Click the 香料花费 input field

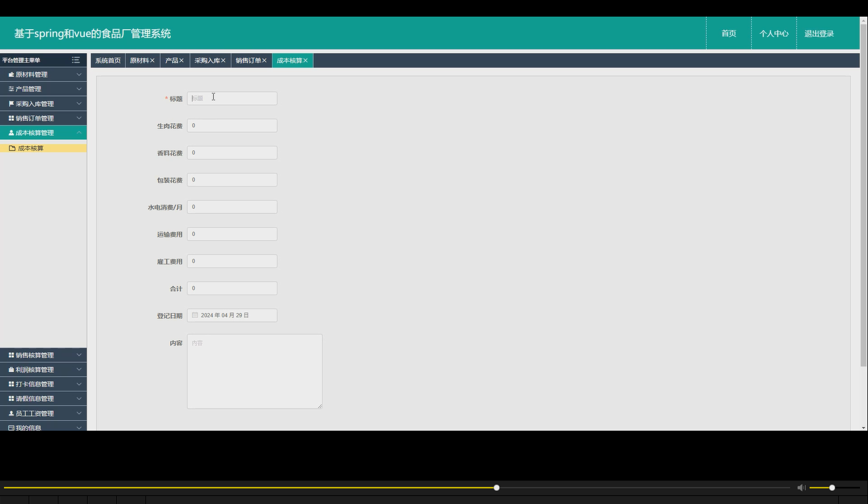click(232, 152)
